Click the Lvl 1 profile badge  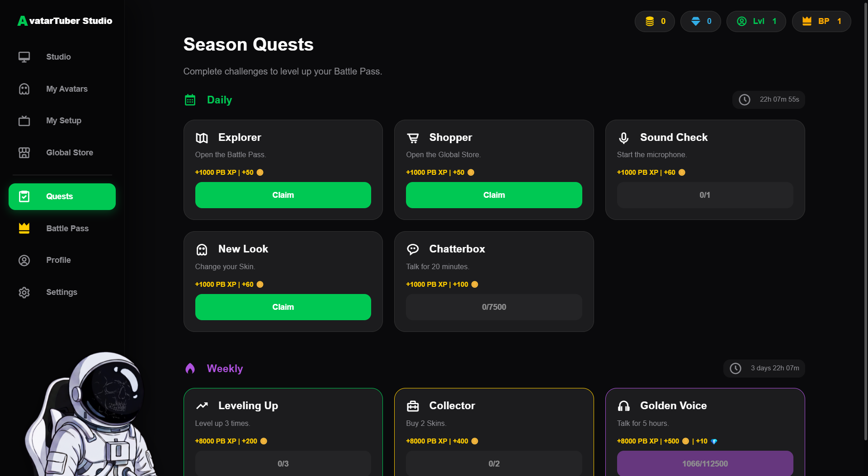tap(756, 21)
